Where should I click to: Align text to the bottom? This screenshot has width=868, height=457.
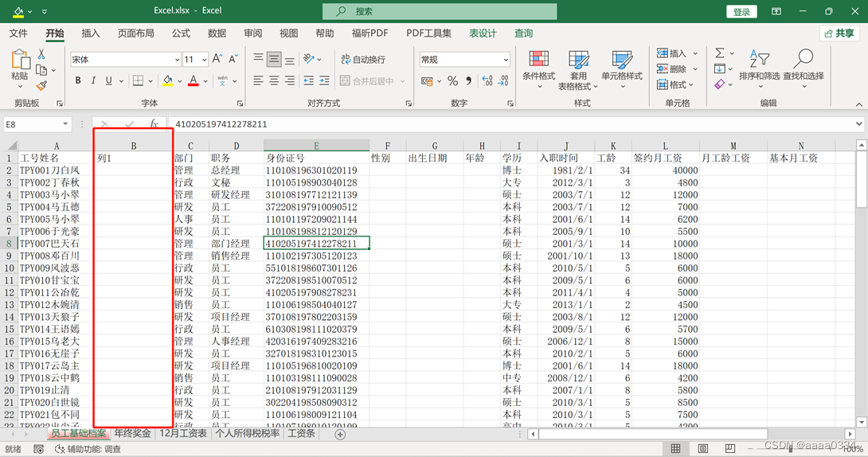[x=290, y=59]
